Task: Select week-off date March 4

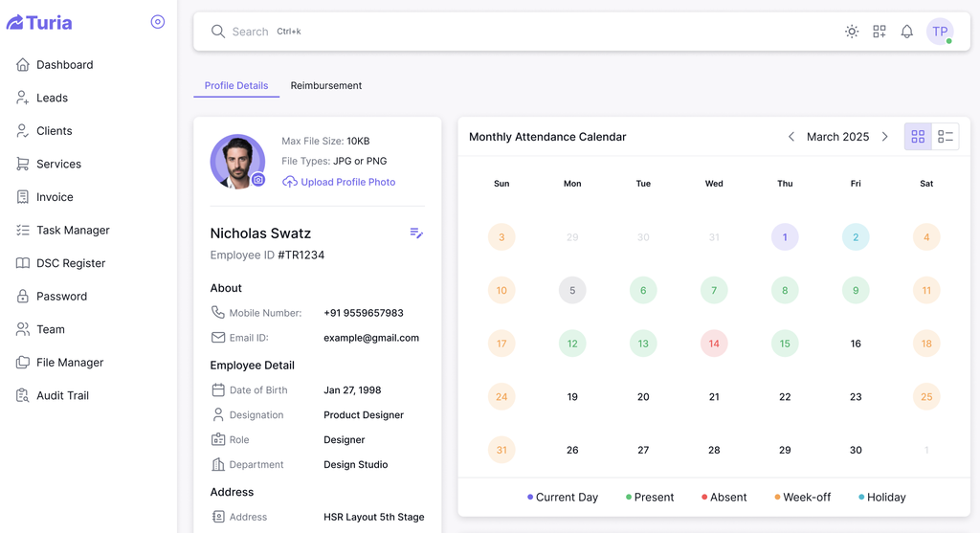Action: pyautogui.click(x=926, y=236)
